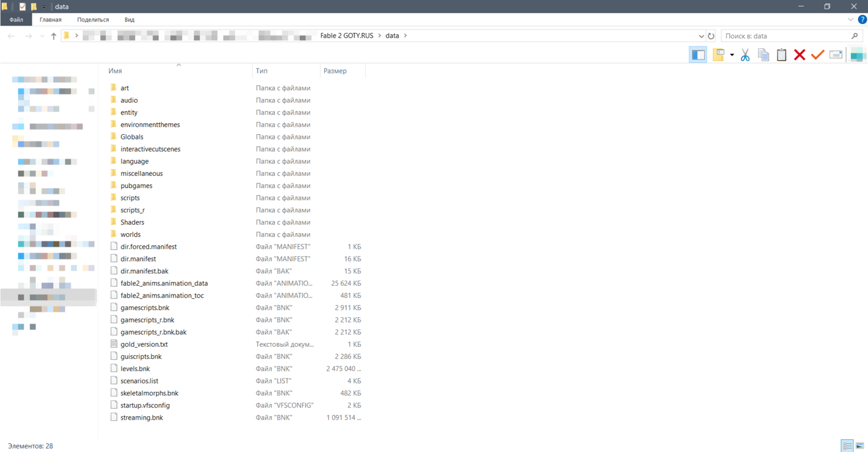
Task: Click the Rename icon in toolbar
Action: (836, 55)
